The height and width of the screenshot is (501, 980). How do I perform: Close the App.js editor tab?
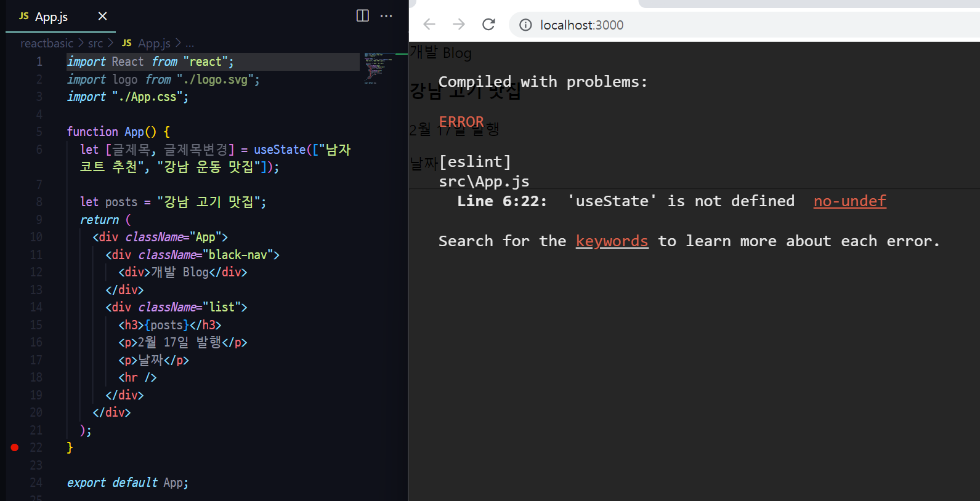click(x=103, y=16)
